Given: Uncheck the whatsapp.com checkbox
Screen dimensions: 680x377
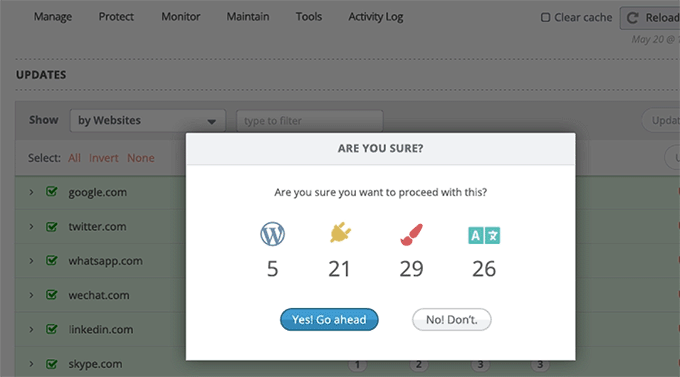Looking at the screenshot, I should pos(52,261).
